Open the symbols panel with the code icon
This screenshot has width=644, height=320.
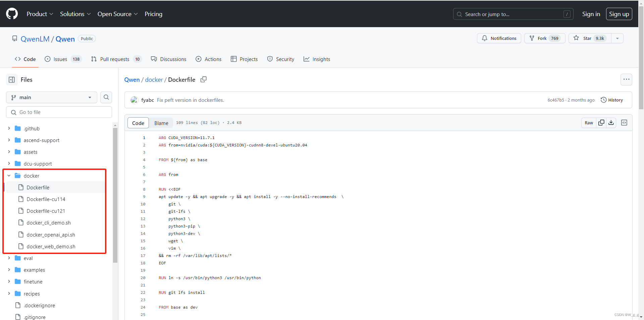point(624,123)
